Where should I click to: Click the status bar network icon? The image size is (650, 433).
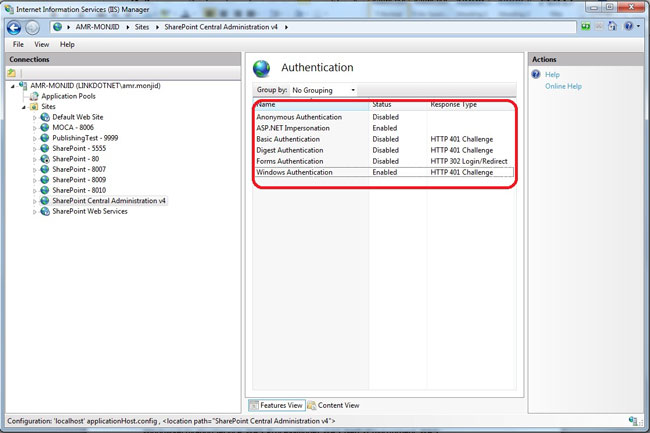tap(633, 421)
